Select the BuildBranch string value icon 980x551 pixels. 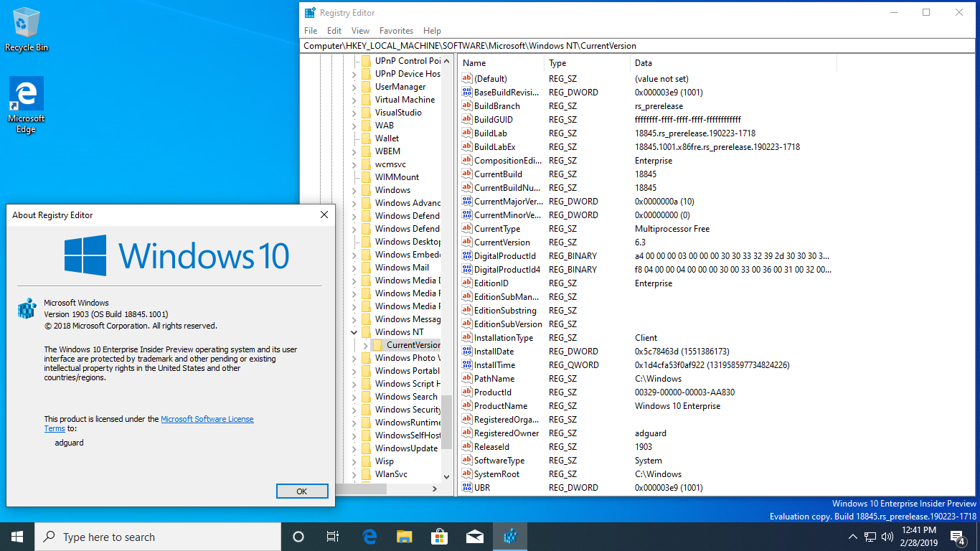pyautogui.click(x=467, y=105)
